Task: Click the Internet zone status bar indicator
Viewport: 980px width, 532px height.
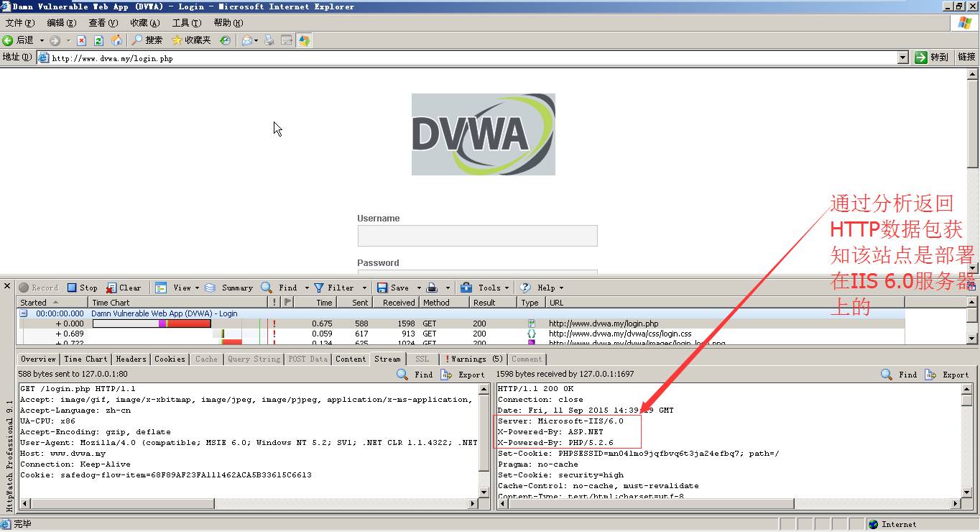Action: tap(892, 524)
